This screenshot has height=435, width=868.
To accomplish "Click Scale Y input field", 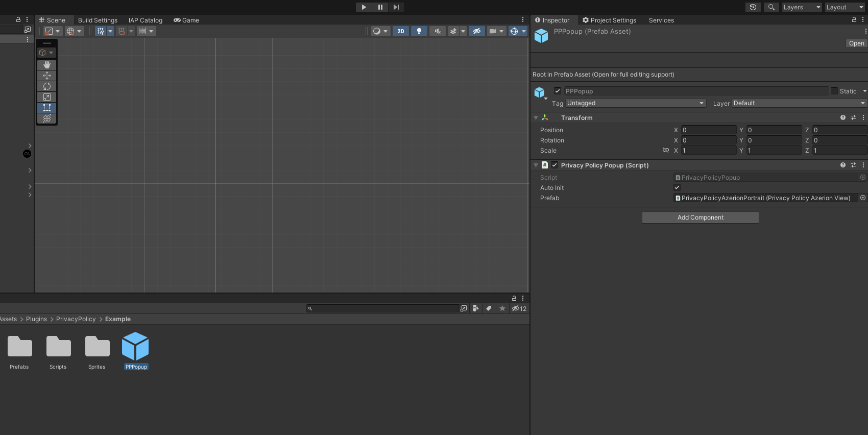I will click(774, 151).
